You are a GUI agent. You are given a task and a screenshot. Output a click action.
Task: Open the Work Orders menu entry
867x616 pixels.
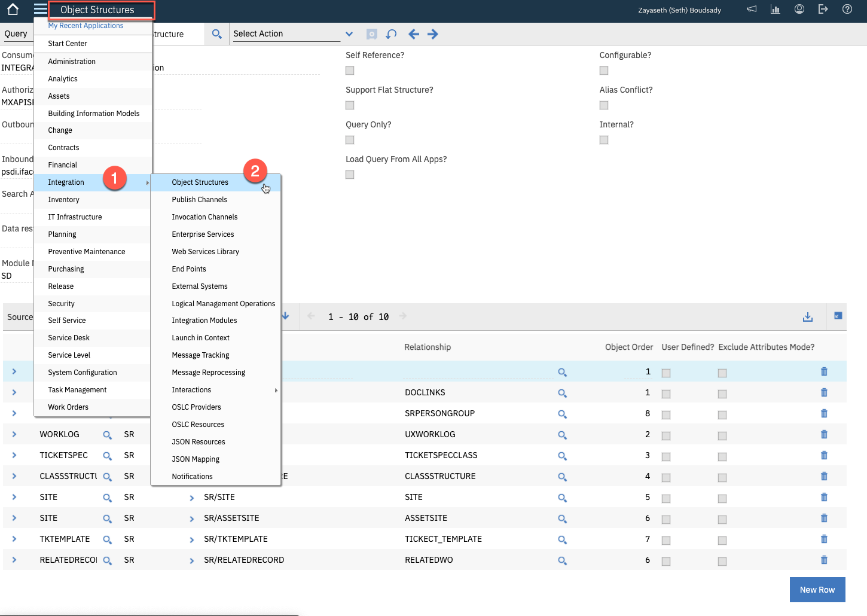pyautogui.click(x=68, y=407)
